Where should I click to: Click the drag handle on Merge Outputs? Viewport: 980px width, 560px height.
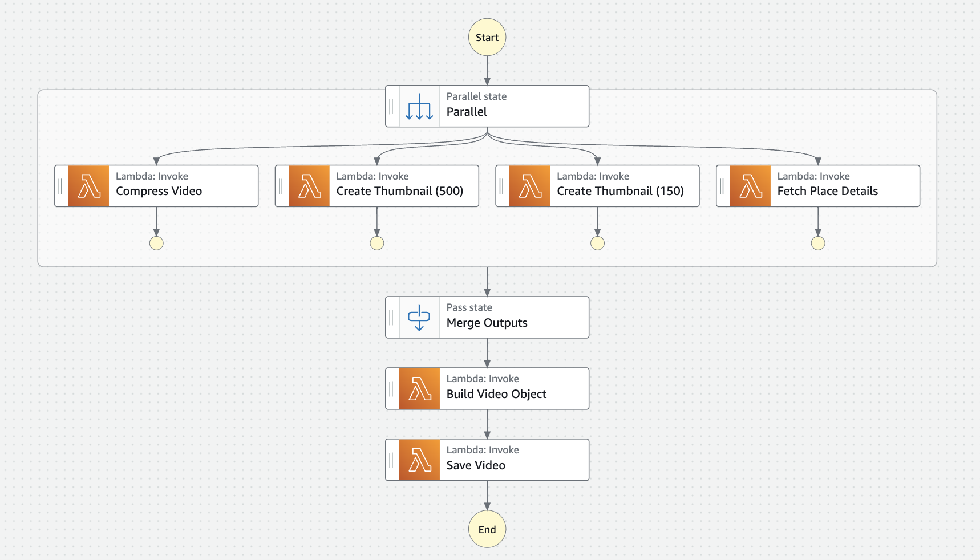click(x=391, y=317)
